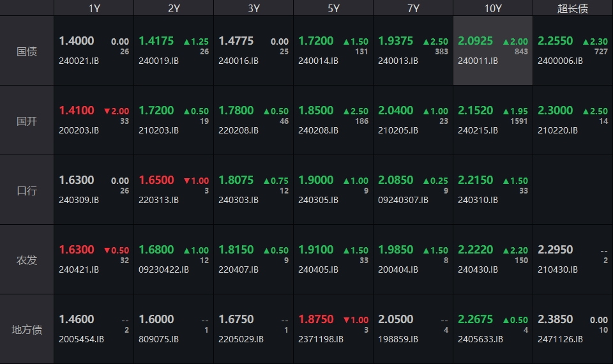Open bond code 240011.IB
613x364 pixels.
click(478, 61)
